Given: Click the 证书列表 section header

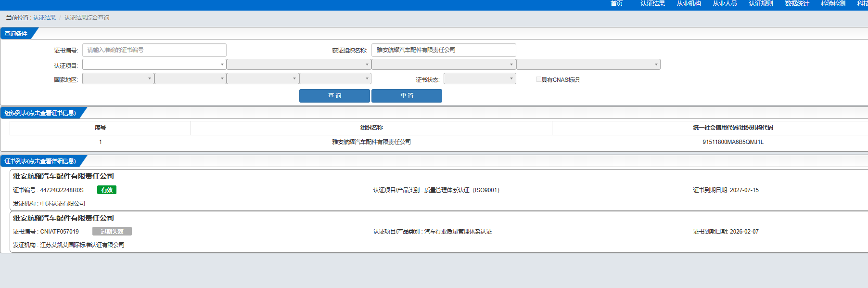Looking at the screenshot, I should tap(40, 161).
